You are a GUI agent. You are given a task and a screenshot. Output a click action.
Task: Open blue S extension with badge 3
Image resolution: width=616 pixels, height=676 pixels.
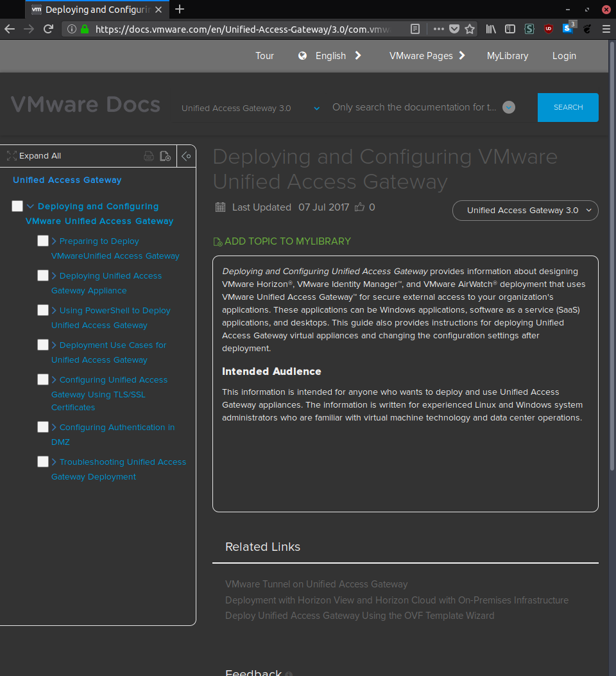click(x=568, y=28)
